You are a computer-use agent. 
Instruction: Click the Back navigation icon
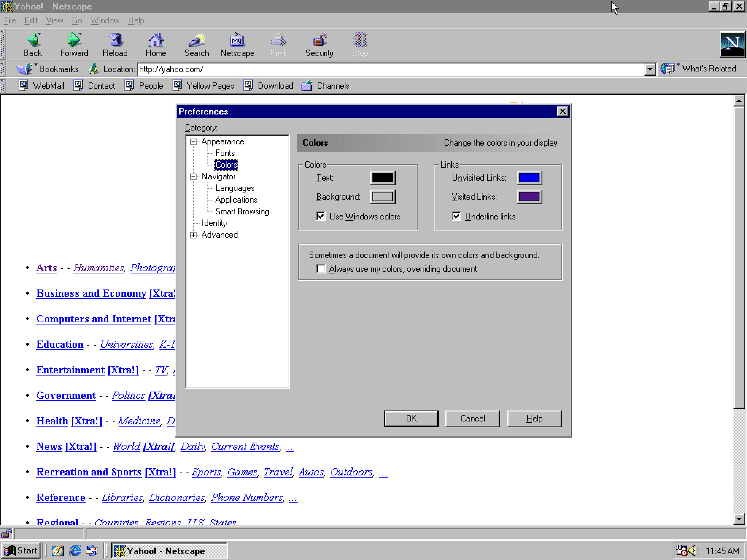tap(33, 44)
